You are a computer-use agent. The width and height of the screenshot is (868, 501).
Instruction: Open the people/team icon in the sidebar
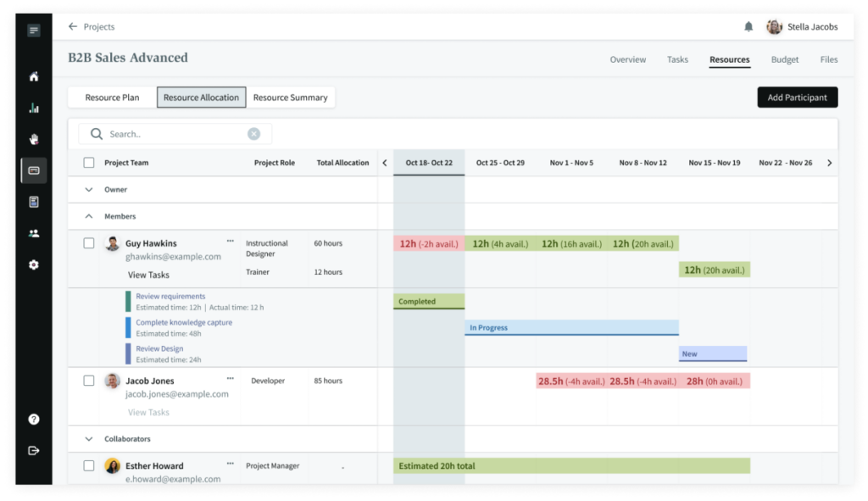pos(34,233)
